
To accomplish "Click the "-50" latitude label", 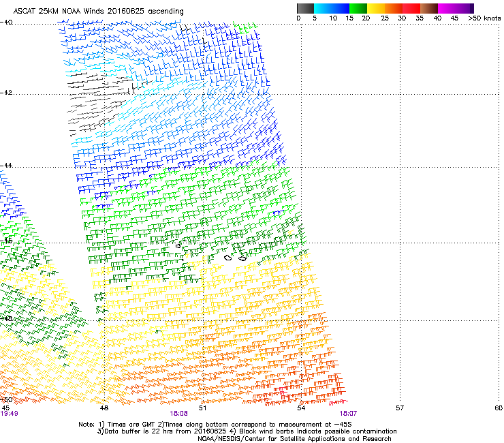I will pos(6,400).
